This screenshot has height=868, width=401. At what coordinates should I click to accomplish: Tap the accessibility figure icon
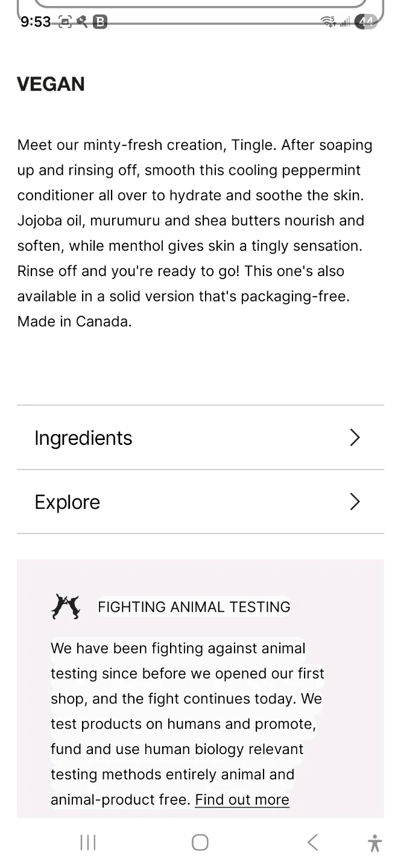coord(374,843)
